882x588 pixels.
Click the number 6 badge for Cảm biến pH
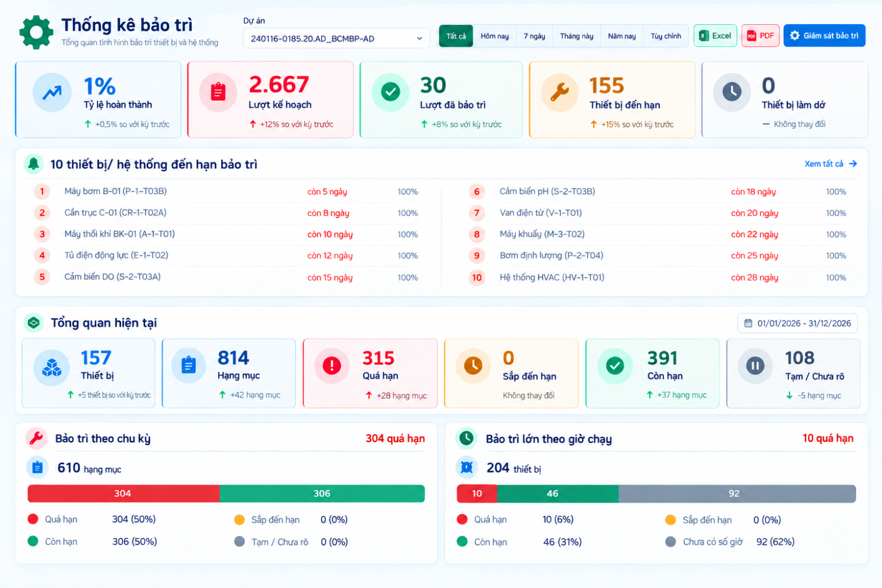pyautogui.click(x=477, y=192)
